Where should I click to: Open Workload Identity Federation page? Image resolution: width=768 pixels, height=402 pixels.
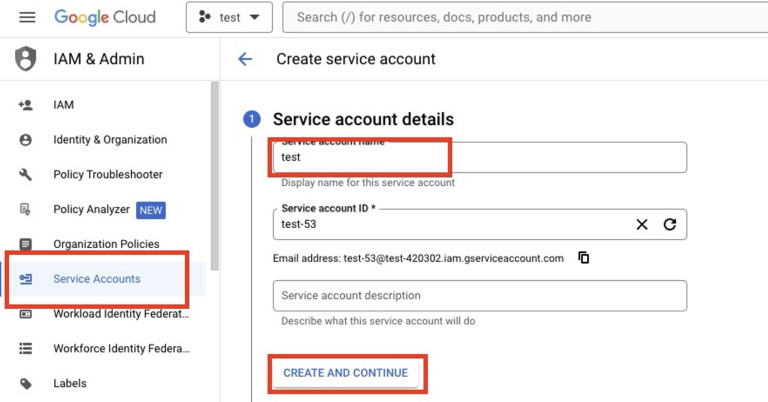[x=120, y=314]
